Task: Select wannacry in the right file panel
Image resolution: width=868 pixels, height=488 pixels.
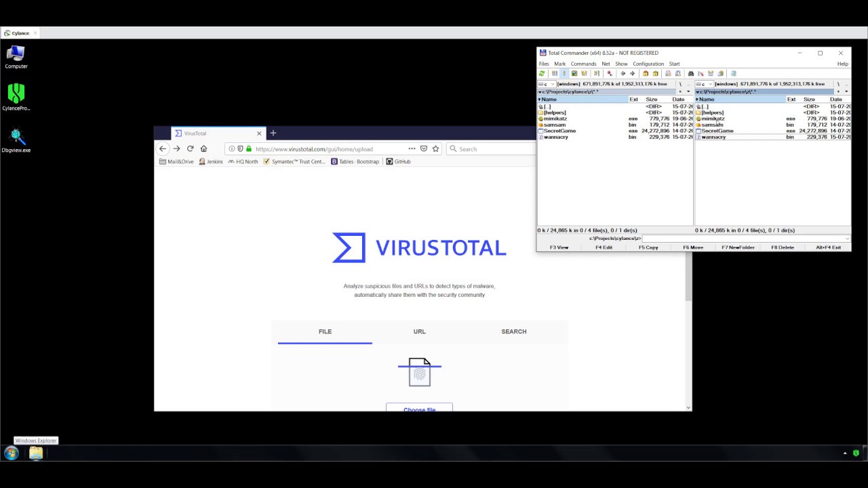Action: (713, 137)
